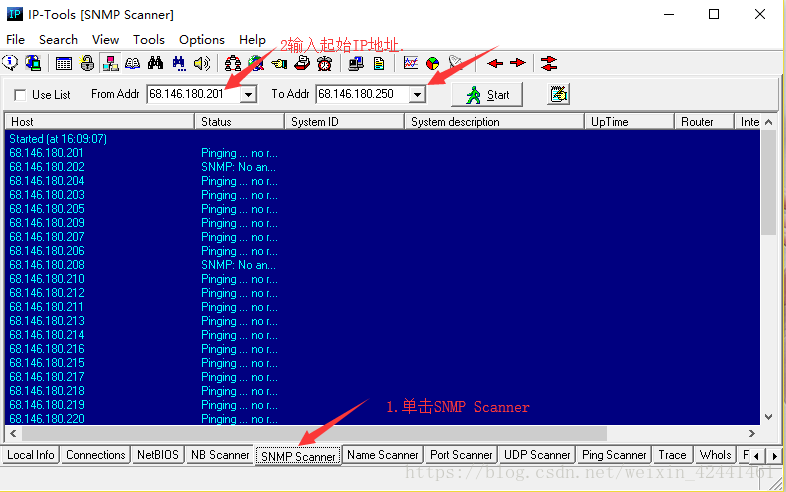The width and height of the screenshot is (786, 492).
Task: Go to the next tool with right red arrow
Action: point(518,63)
